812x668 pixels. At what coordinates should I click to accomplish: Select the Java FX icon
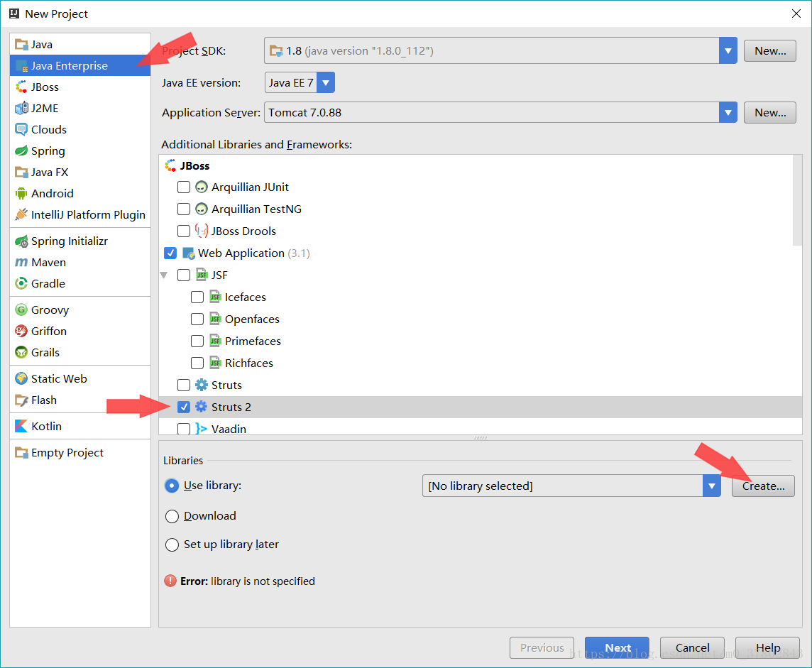click(x=21, y=172)
